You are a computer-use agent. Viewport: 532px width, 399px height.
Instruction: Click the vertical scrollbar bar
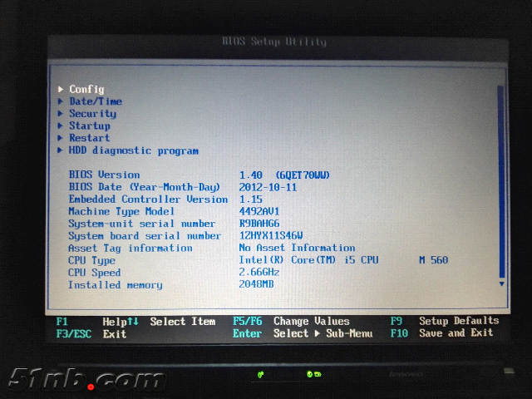coord(501,182)
